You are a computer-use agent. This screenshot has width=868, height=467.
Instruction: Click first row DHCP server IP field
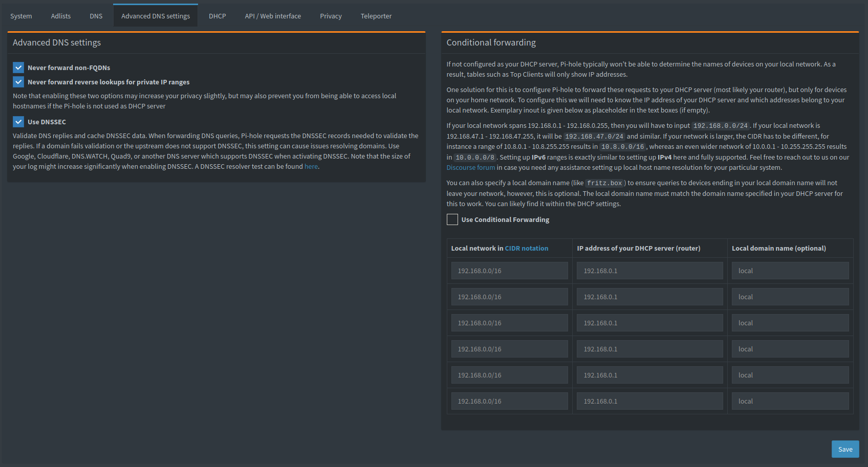pyautogui.click(x=649, y=271)
